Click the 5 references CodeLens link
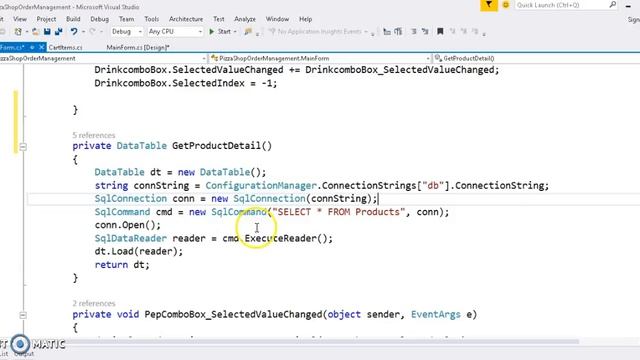 [x=93, y=135]
